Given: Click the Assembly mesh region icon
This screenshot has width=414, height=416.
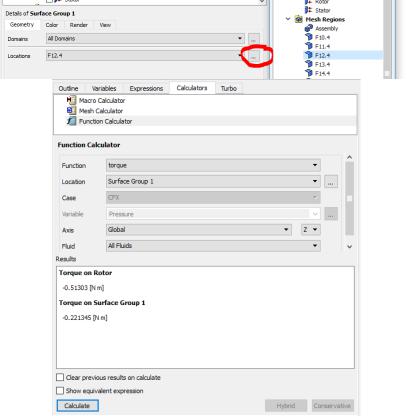Looking at the screenshot, I should click(x=309, y=28).
